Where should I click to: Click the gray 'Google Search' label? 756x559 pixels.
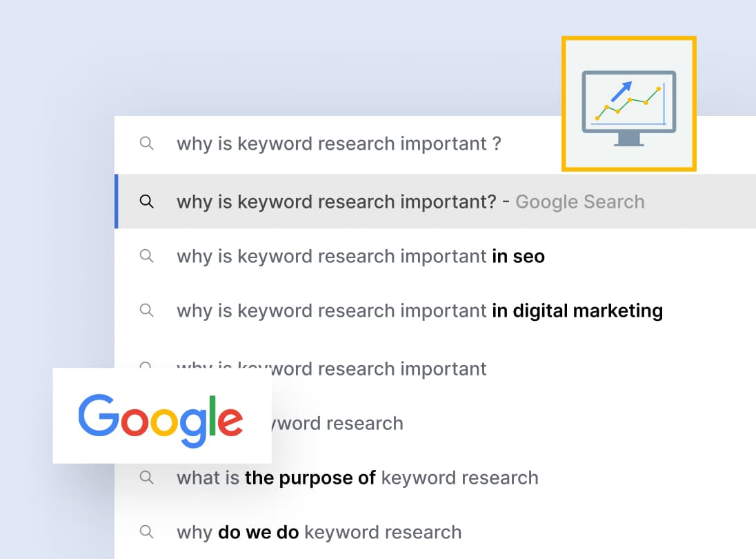(x=579, y=202)
